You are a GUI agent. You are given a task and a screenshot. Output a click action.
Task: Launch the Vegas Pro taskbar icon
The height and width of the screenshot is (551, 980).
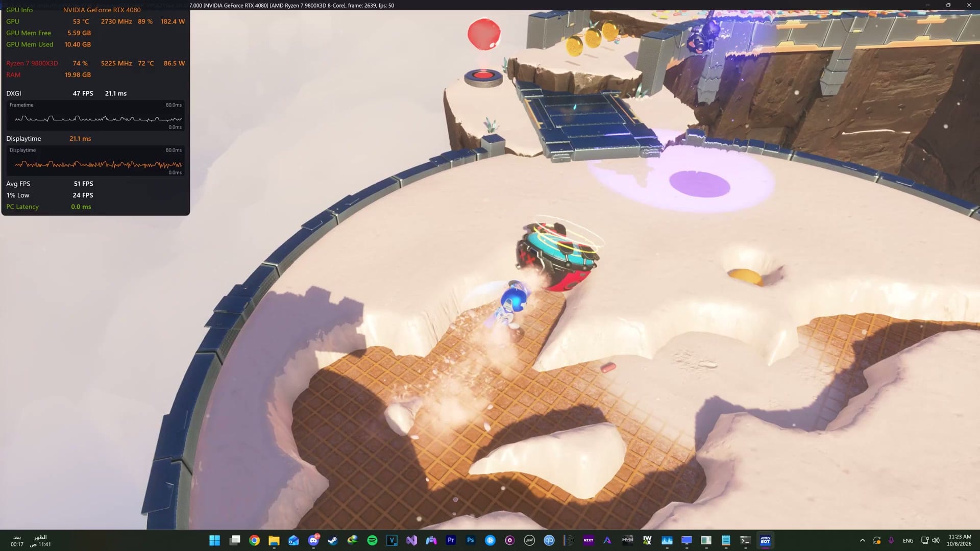[392, 540]
